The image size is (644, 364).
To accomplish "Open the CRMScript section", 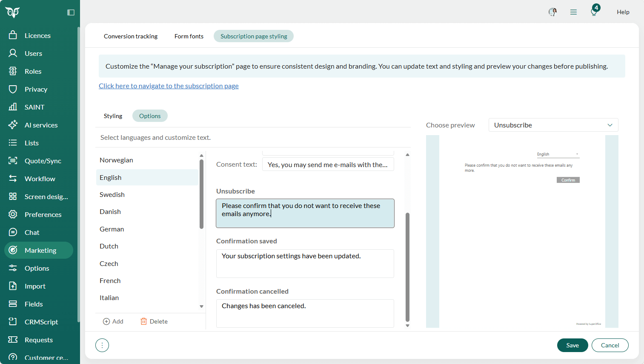I will (x=42, y=321).
